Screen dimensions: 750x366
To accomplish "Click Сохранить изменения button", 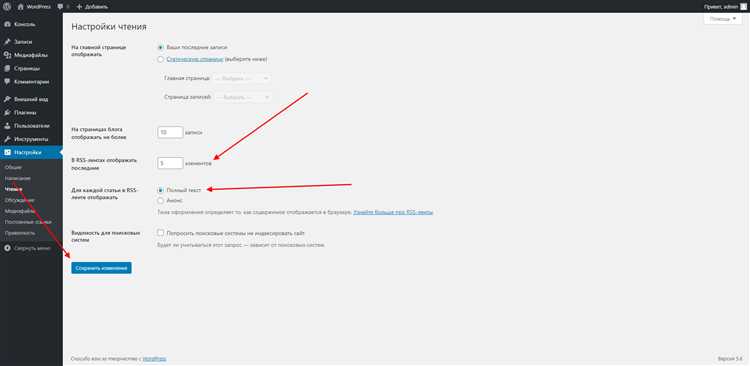I will (101, 268).
